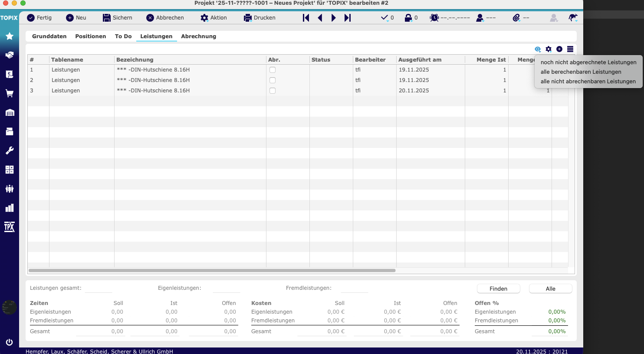Open the warehouse module in the sidebar

[x=10, y=112]
